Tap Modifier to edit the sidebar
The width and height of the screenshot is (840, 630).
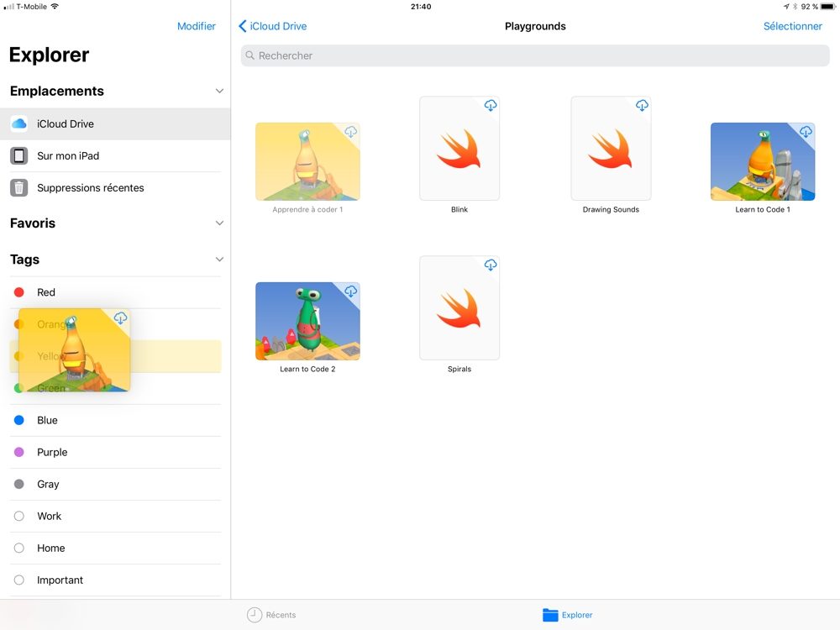pyautogui.click(x=196, y=26)
